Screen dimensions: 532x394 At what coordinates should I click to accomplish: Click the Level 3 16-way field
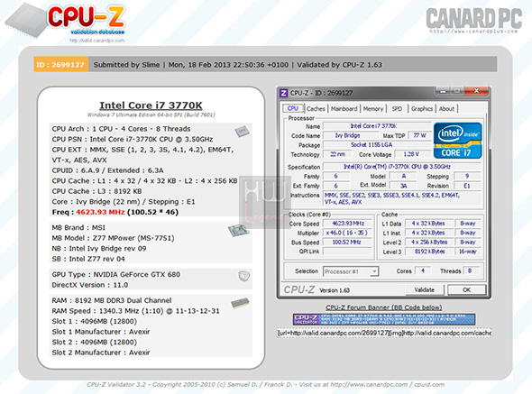pyautogui.click(x=468, y=252)
